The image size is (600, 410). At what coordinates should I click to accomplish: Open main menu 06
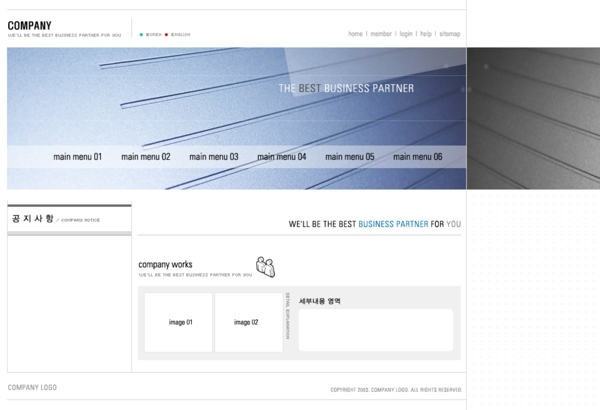click(418, 157)
